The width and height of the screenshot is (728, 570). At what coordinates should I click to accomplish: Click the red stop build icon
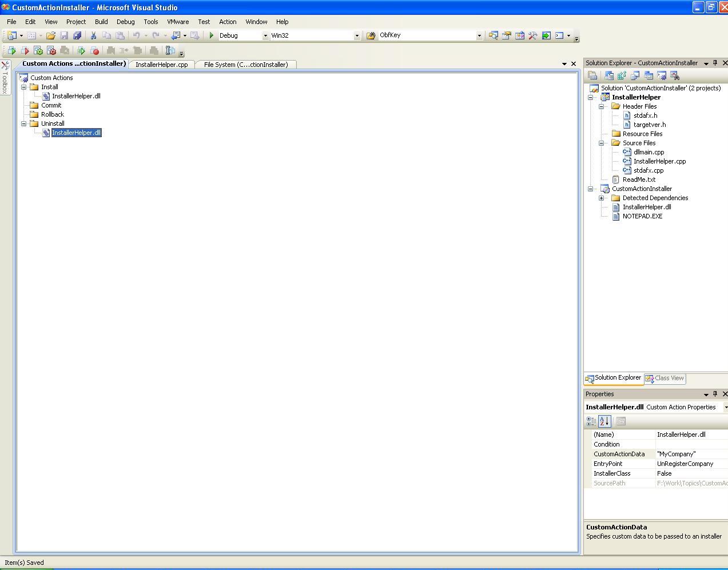(95, 51)
